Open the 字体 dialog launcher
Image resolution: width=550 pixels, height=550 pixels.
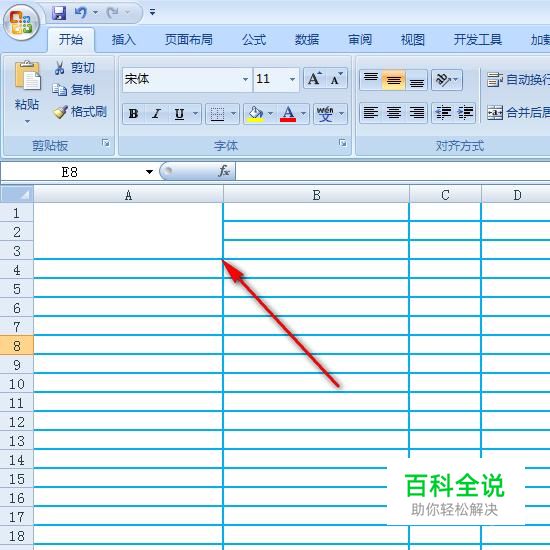click(343, 143)
